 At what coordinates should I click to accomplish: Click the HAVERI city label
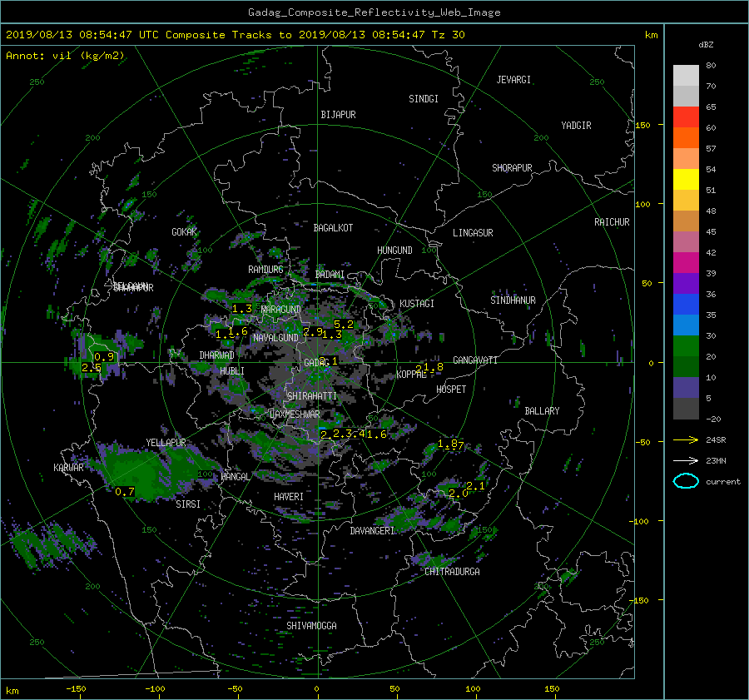(x=289, y=498)
